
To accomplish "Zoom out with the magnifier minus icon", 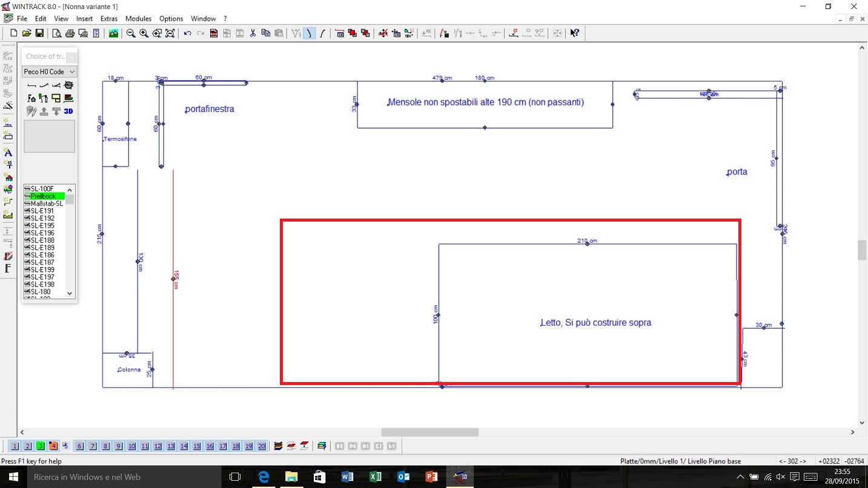I will click(x=131, y=33).
